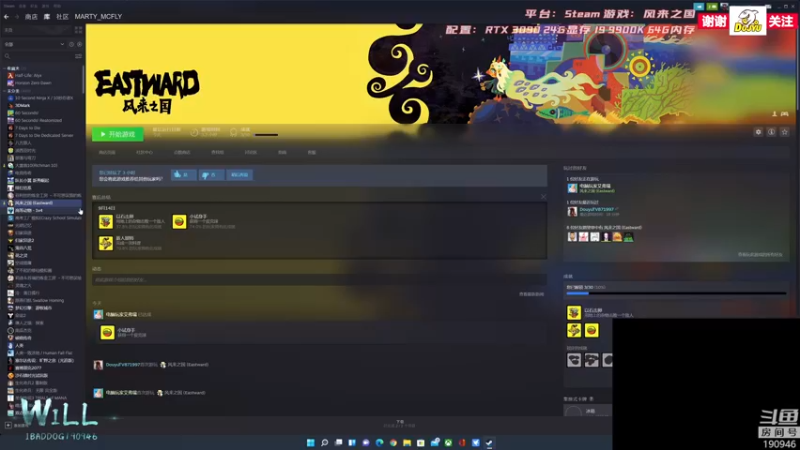Click the thumbs-down not-recommend button
This screenshot has width=800, height=450.
click(x=211, y=175)
